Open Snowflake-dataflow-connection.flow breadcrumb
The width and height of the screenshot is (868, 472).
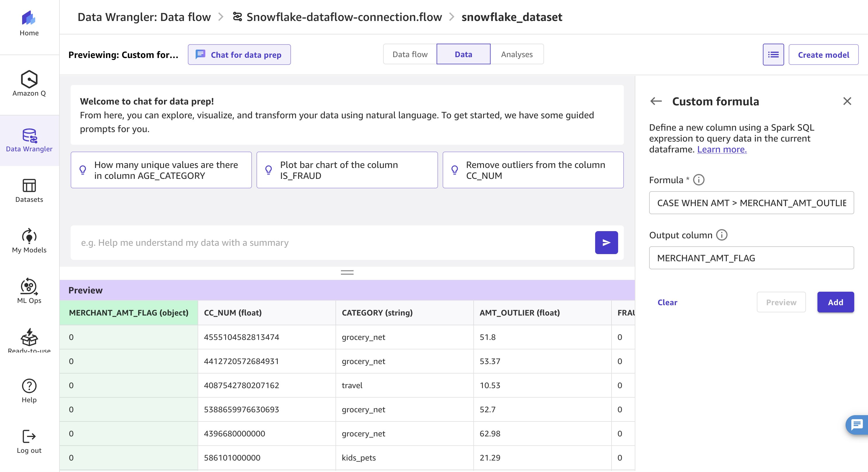coord(344,17)
